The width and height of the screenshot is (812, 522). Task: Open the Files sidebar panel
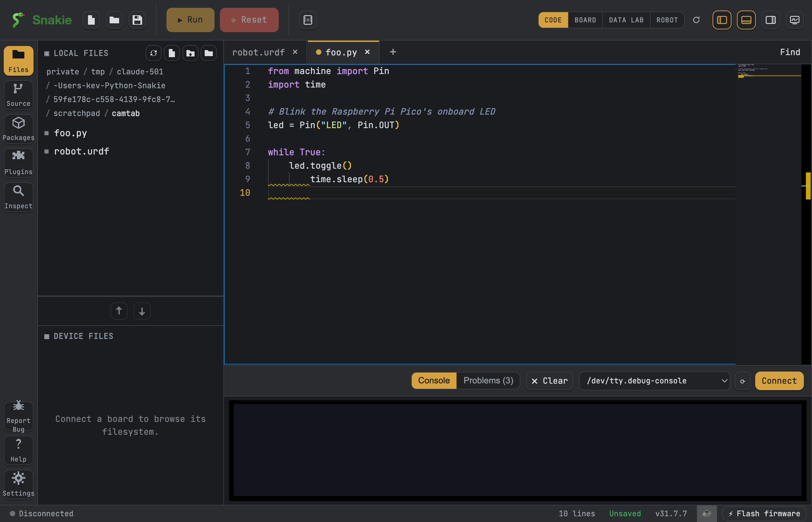[18, 61]
